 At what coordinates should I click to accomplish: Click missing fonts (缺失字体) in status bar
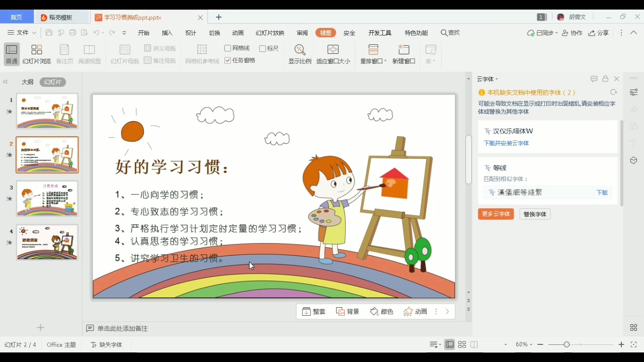(x=106, y=345)
